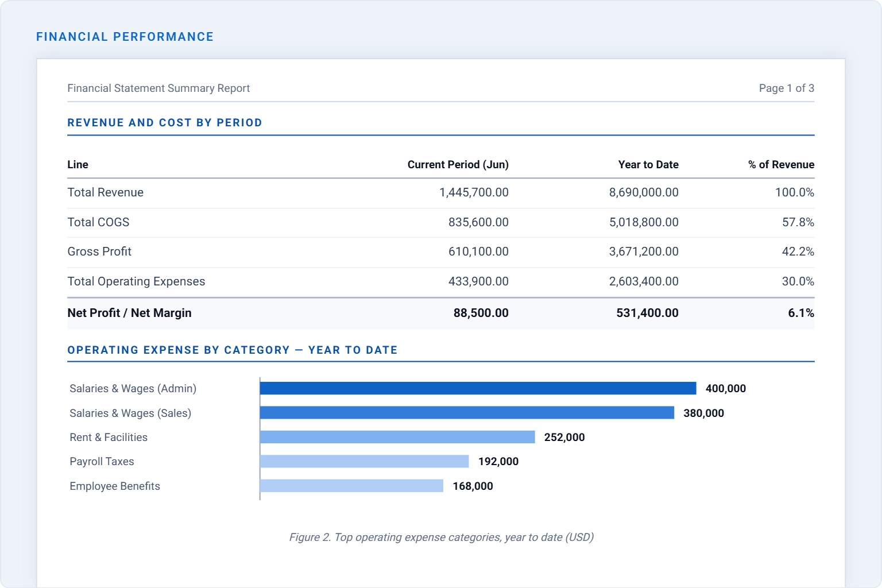Click the 400,000 bar value

pyautogui.click(x=726, y=389)
